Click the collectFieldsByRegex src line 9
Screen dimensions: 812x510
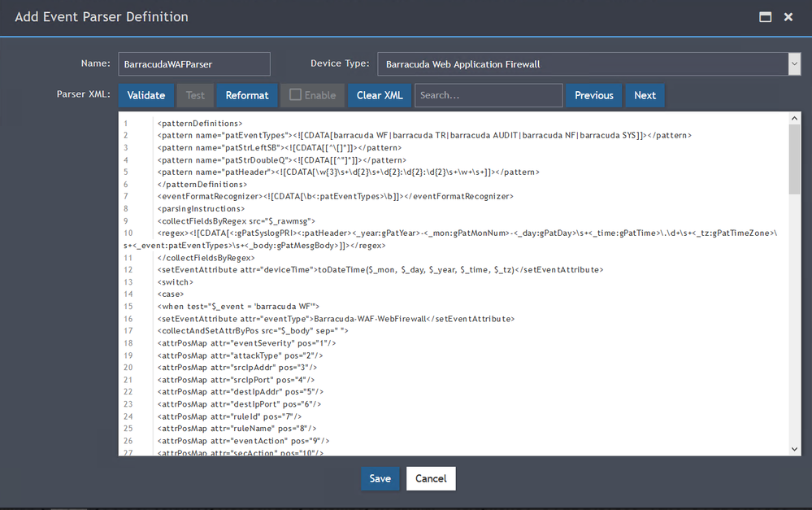237,221
